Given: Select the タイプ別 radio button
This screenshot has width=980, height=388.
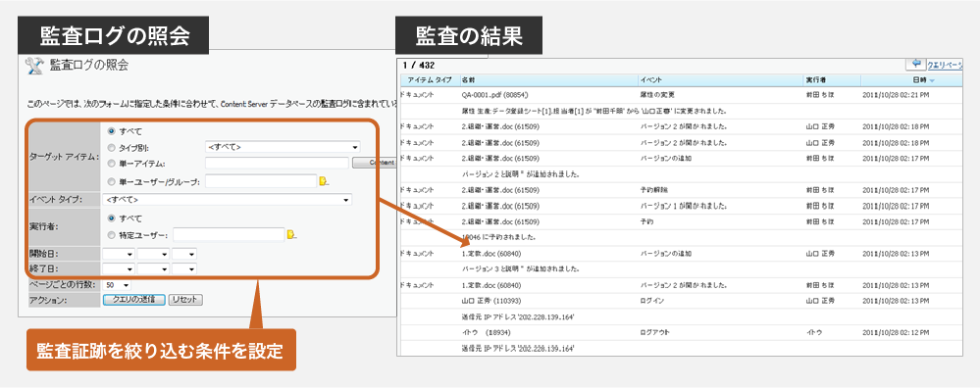Looking at the screenshot, I should click(111, 148).
